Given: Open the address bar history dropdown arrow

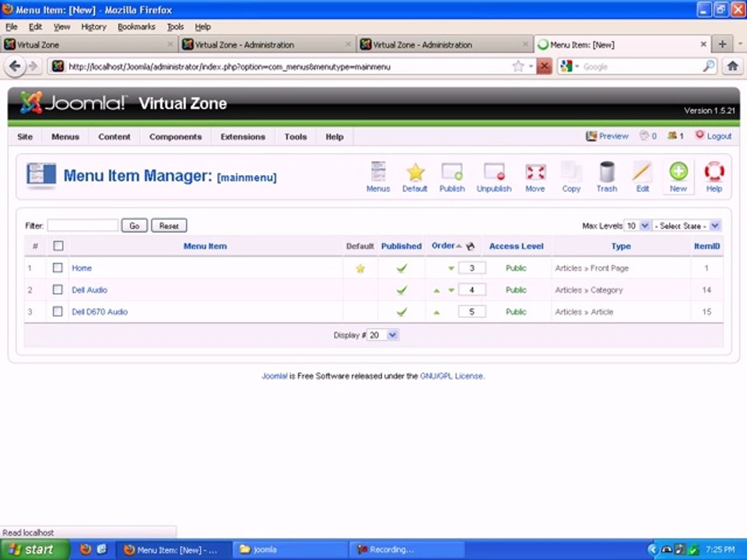Looking at the screenshot, I should click(531, 66).
